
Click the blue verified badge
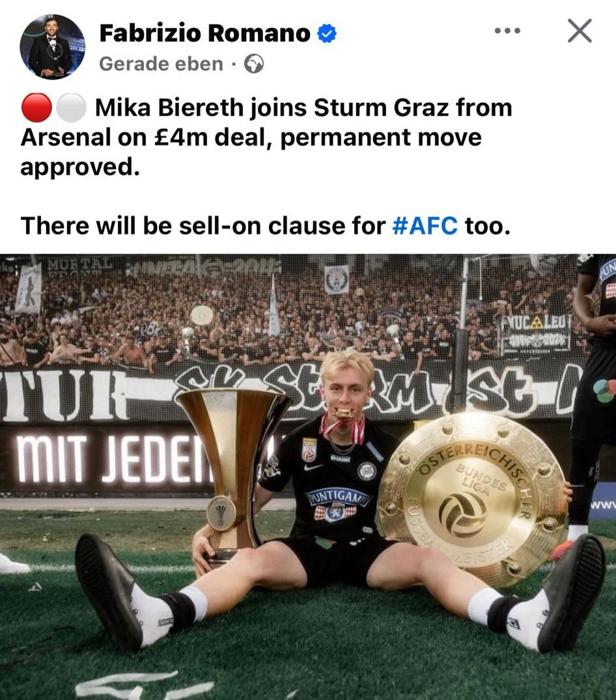327,33
